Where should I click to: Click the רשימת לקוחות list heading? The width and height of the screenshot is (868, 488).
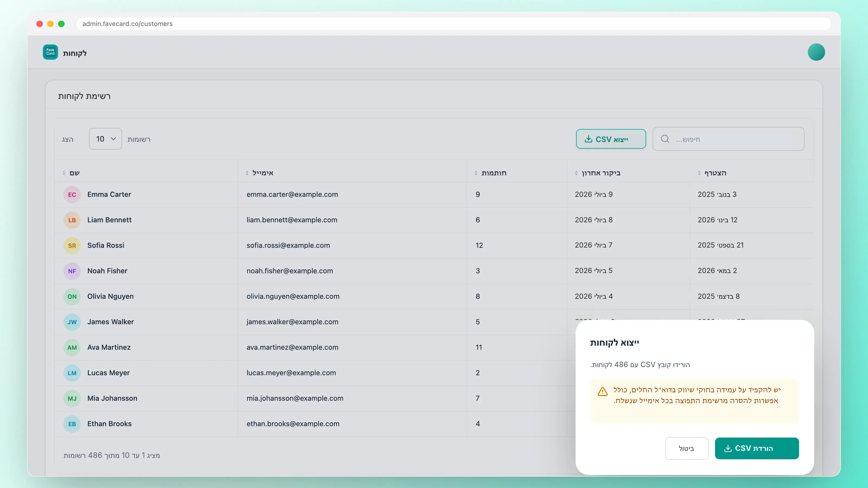pos(84,96)
